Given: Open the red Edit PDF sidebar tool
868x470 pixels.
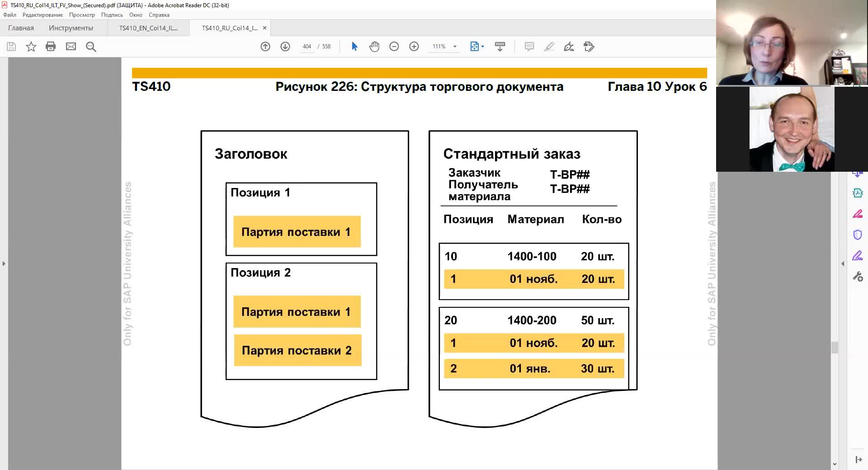Looking at the screenshot, I should [858, 214].
